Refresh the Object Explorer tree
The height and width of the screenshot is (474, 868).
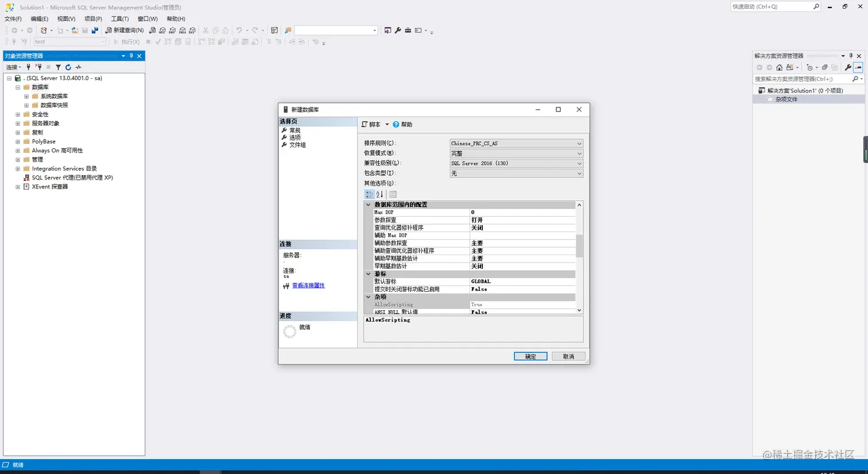[x=68, y=67]
